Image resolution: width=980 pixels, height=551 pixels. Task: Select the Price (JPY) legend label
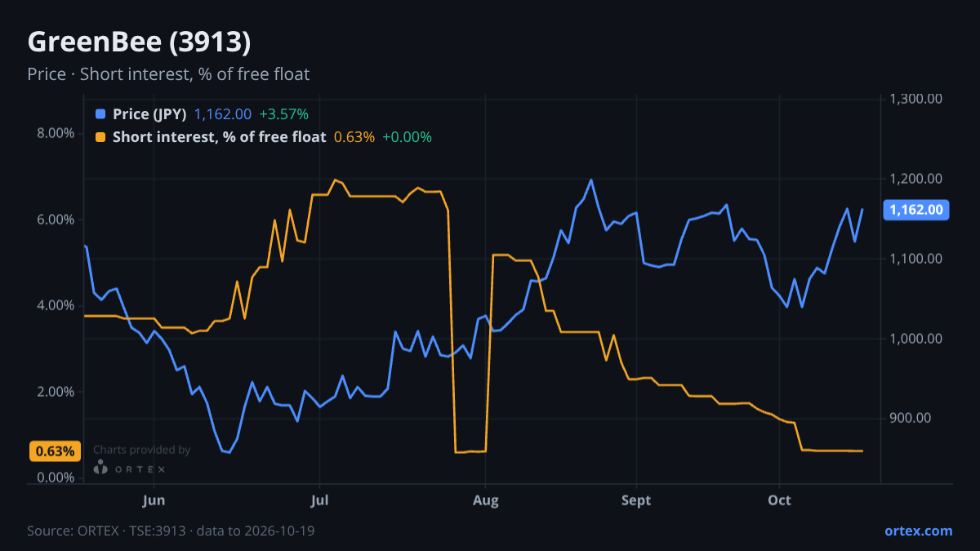click(150, 114)
